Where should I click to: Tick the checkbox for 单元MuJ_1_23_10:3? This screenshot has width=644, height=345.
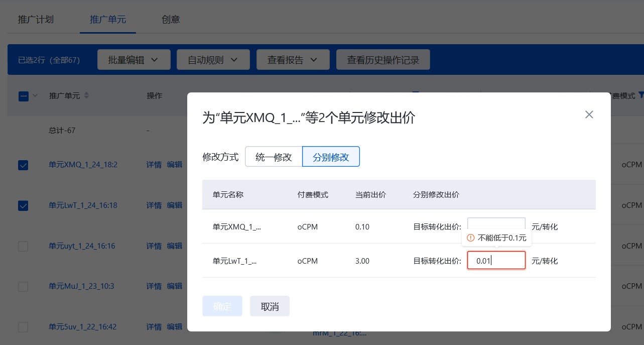23,287
